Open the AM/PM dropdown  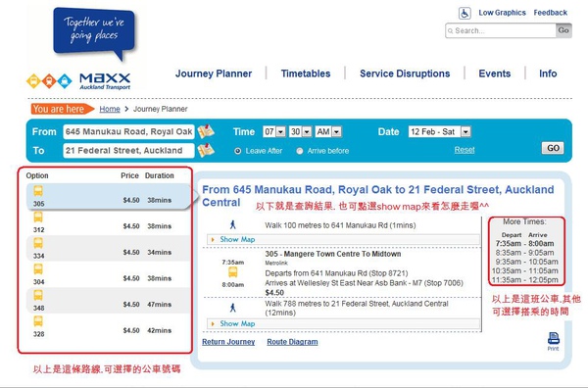[x=328, y=131]
